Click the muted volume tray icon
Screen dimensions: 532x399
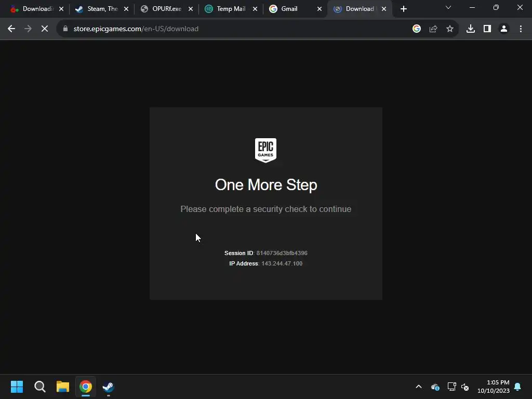click(x=465, y=387)
